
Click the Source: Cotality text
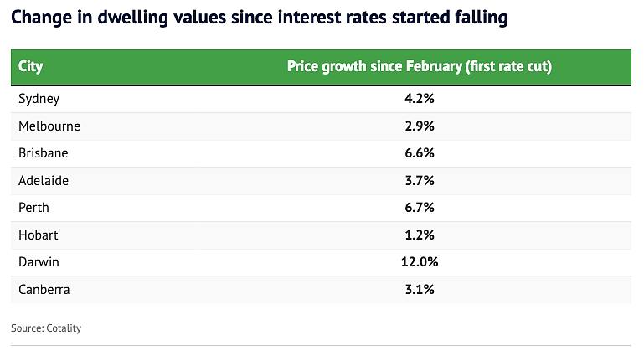[x=46, y=328]
